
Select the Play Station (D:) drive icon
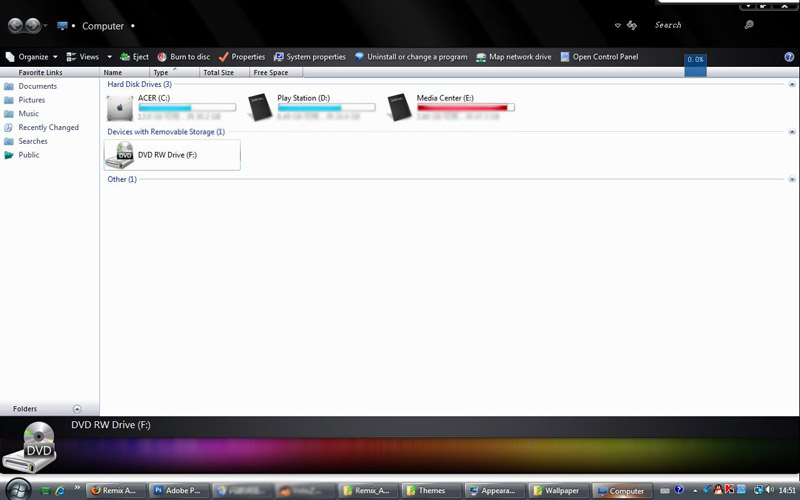coord(260,108)
